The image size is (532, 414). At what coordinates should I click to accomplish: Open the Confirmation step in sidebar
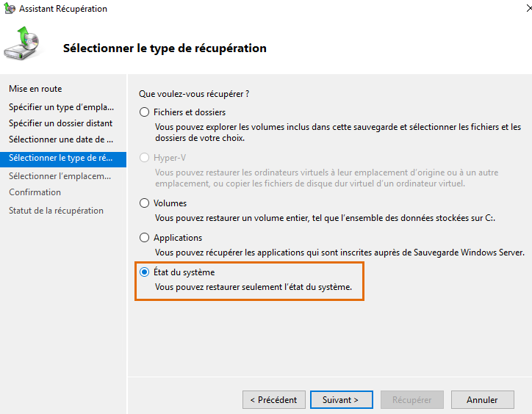(x=35, y=192)
